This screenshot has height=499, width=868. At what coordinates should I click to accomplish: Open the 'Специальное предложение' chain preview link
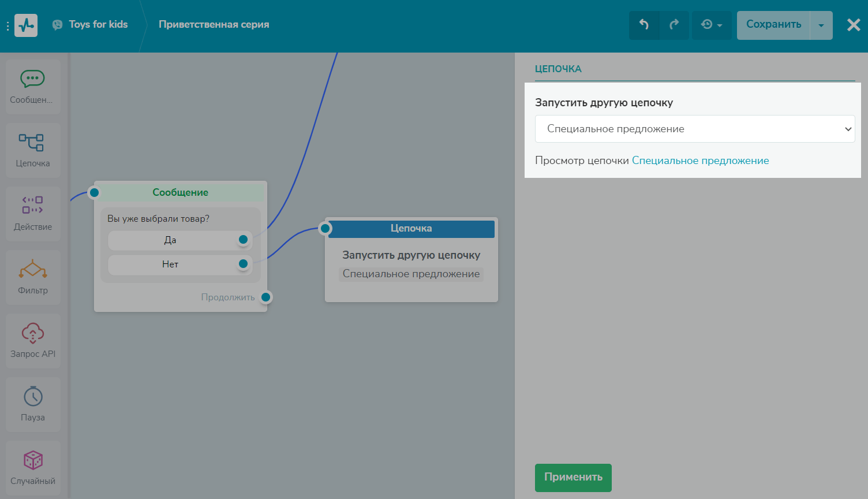[700, 161]
